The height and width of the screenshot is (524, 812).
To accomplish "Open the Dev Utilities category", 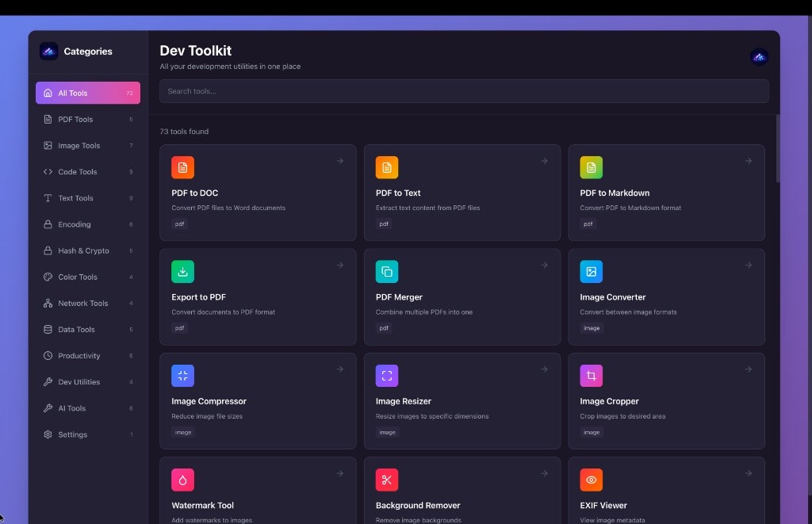I will pos(88,381).
